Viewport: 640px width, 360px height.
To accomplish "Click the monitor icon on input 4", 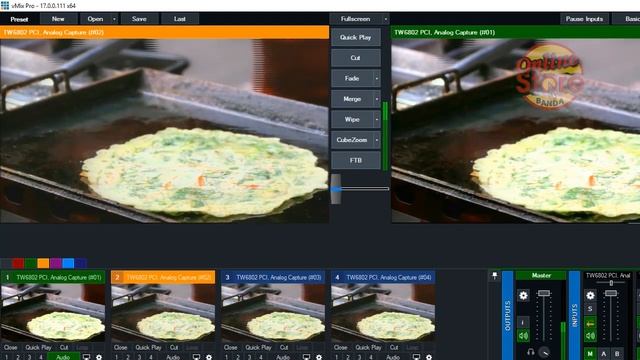I will tap(416, 357).
